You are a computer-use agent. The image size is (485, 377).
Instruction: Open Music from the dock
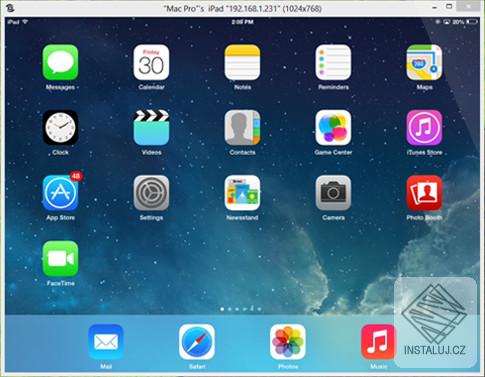click(379, 342)
